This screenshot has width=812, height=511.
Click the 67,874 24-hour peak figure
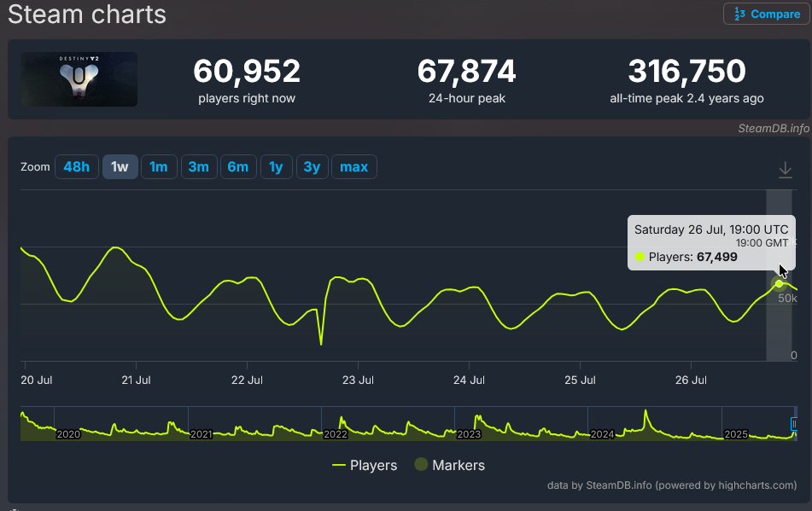click(x=466, y=71)
